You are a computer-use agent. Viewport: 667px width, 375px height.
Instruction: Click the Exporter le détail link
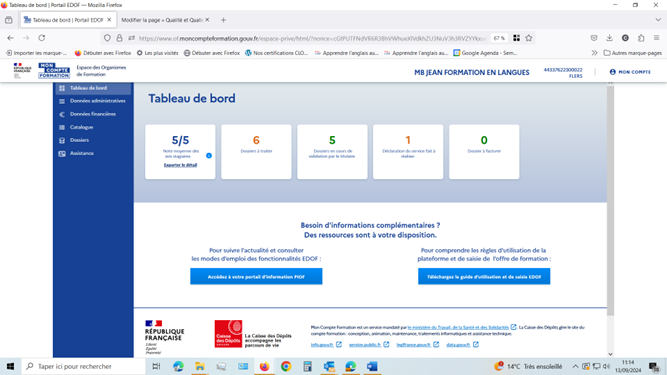tap(180, 165)
